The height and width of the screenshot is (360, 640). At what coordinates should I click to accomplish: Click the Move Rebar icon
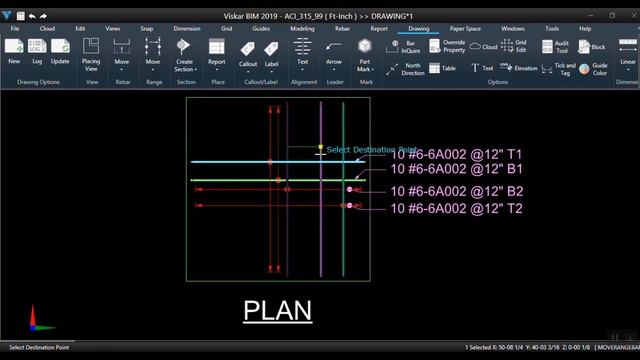pos(122,47)
